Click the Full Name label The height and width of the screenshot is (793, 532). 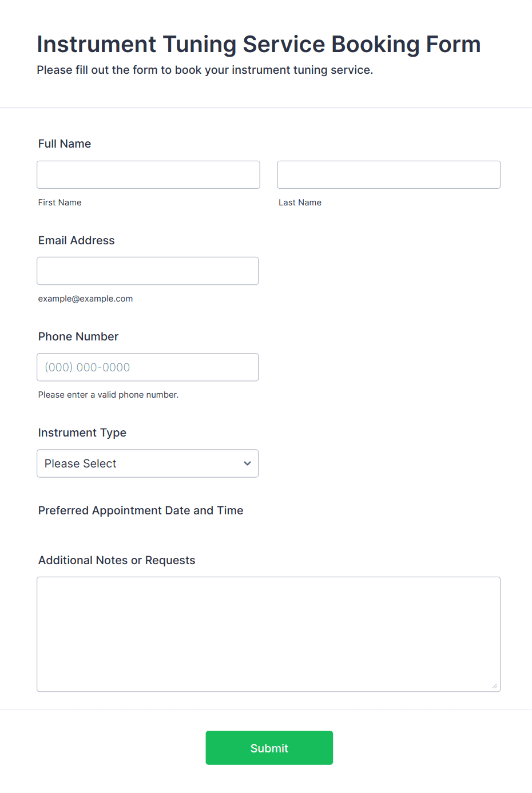(x=65, y=144)
